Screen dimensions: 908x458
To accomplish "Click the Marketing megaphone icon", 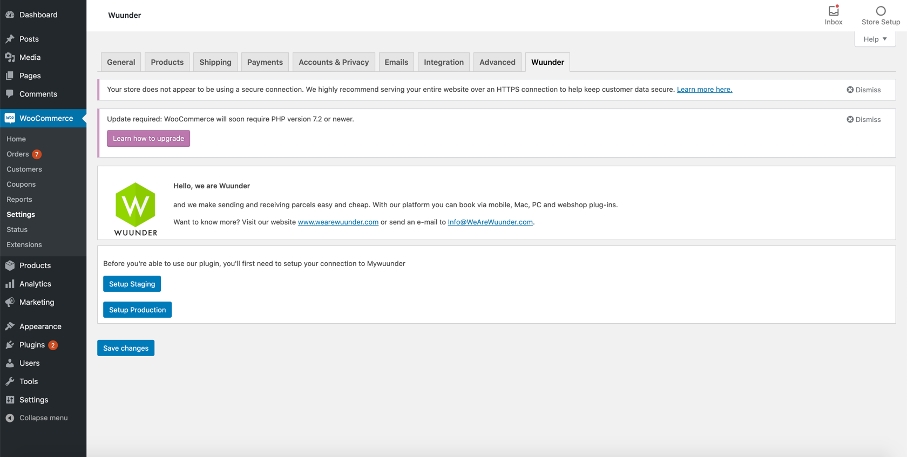I will point(9,302).
